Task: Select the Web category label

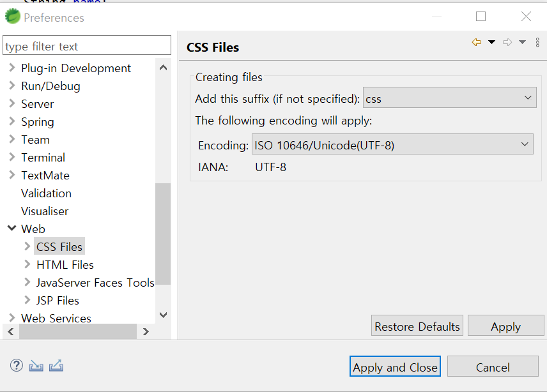Action: pyautogui.click(x=33, y=229)
